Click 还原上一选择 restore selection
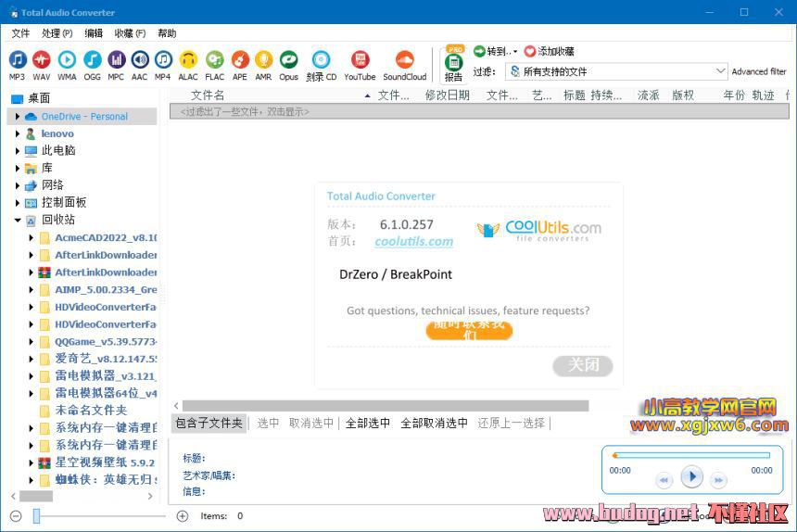This screenshot has width=797, height=532. [511, 423]
